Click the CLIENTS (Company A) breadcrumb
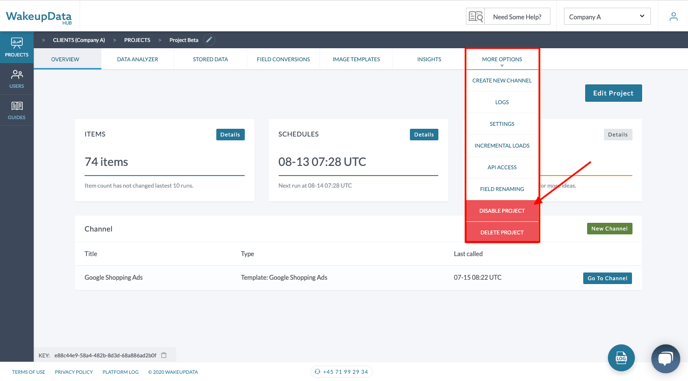This screenshot has height=381, width=688. tap(79, 40)
